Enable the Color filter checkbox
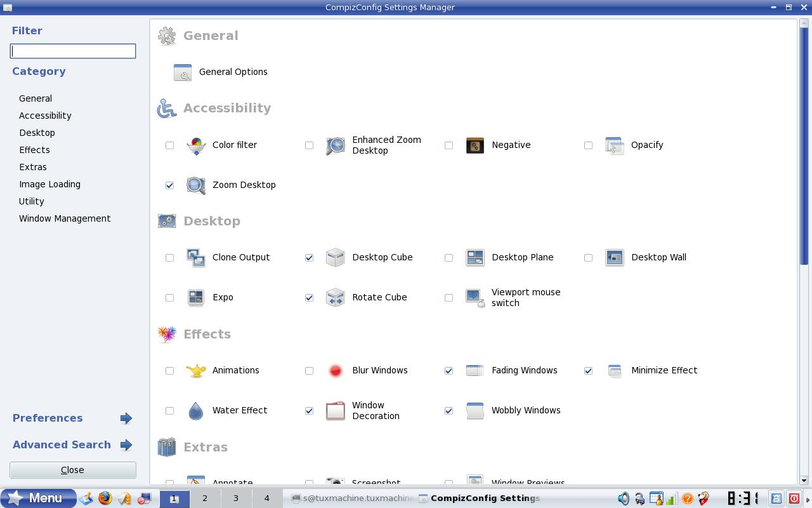The image size is (812, 508). (x=169, y=145)
